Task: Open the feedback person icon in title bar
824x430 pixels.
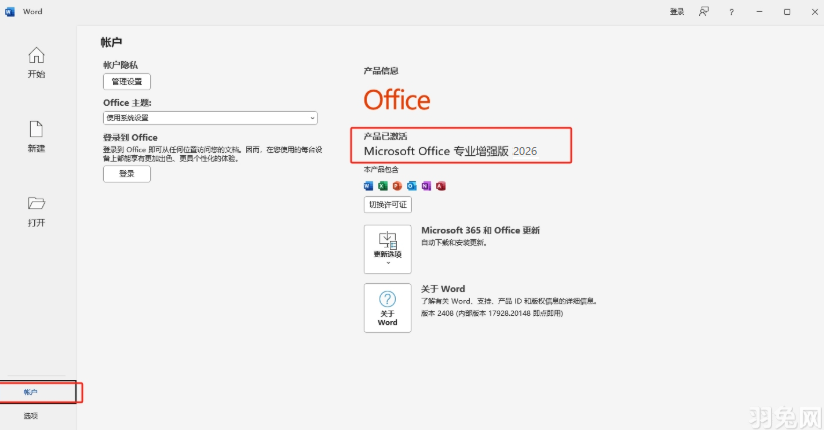Action: (x=704, y=11)
